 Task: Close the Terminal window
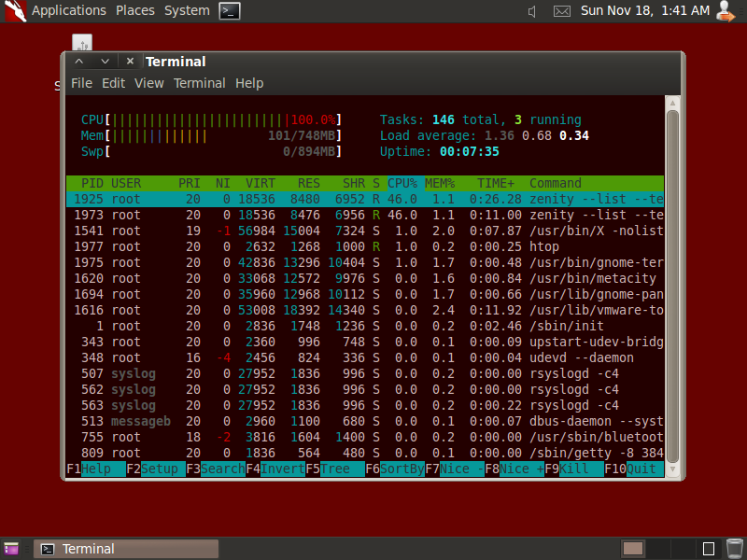pyautogui.click(x=130, y=62)
